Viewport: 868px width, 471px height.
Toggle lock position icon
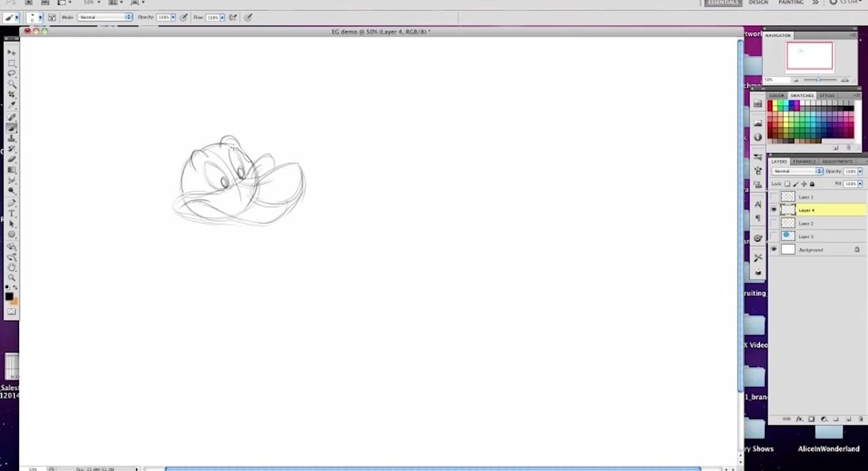[804, 184]
